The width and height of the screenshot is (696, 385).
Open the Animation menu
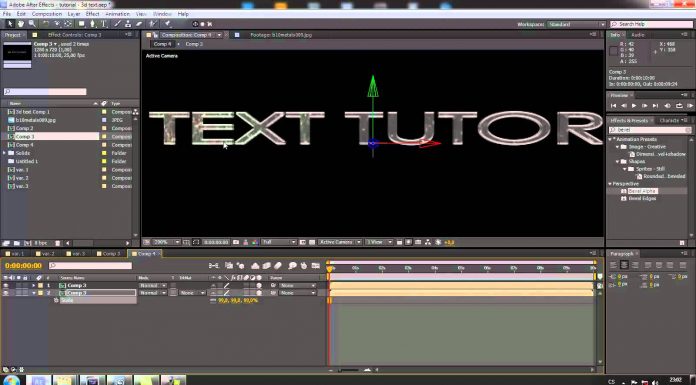pos(117,14)
